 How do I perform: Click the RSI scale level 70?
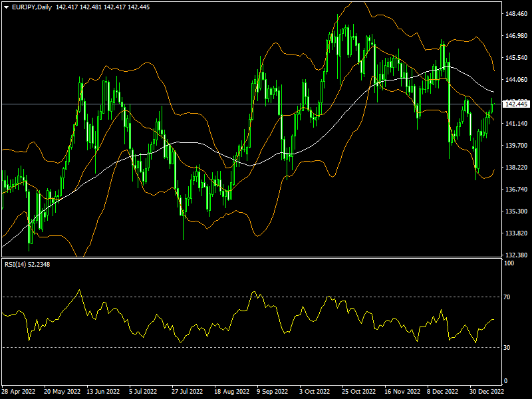pos(507,297)
